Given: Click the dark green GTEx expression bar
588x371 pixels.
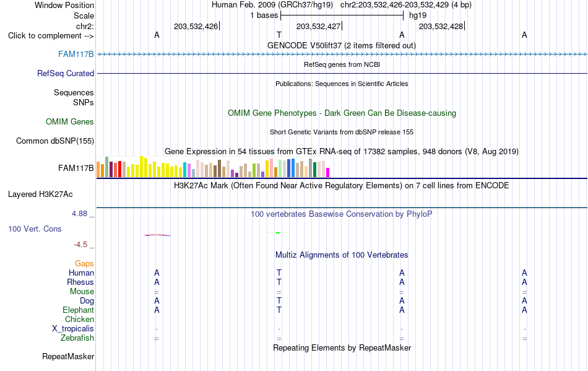Looking at the screenshot, I should pos(314,170).
